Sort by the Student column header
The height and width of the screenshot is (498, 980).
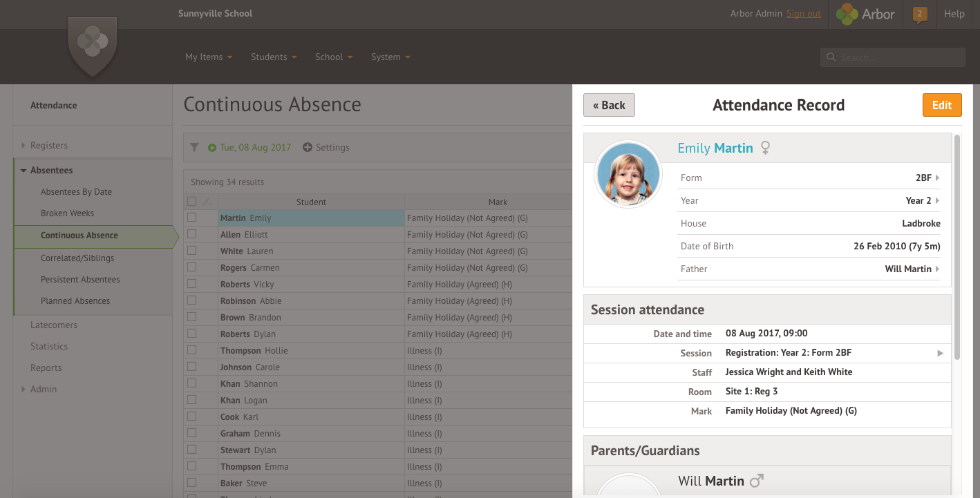click(x=311, y=202)
